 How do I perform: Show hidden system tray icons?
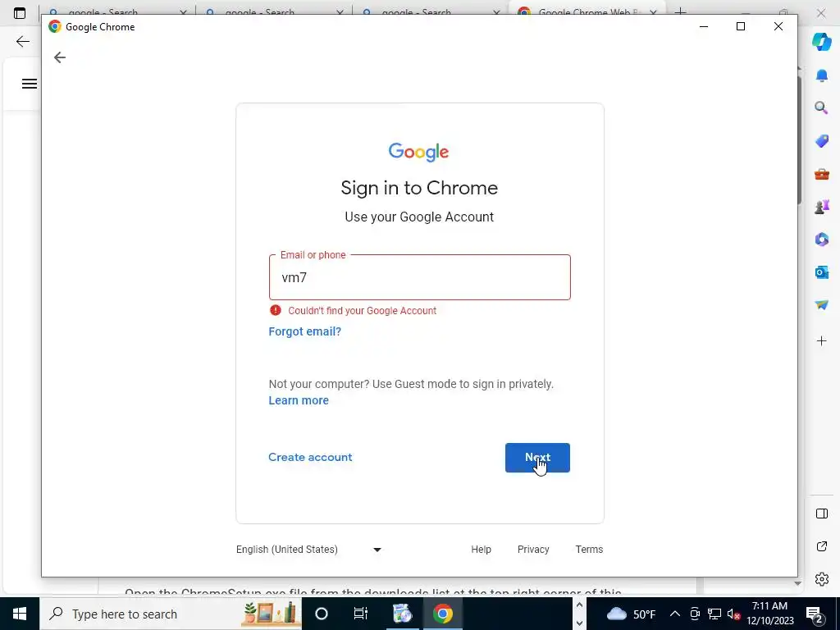coord(675,614)
